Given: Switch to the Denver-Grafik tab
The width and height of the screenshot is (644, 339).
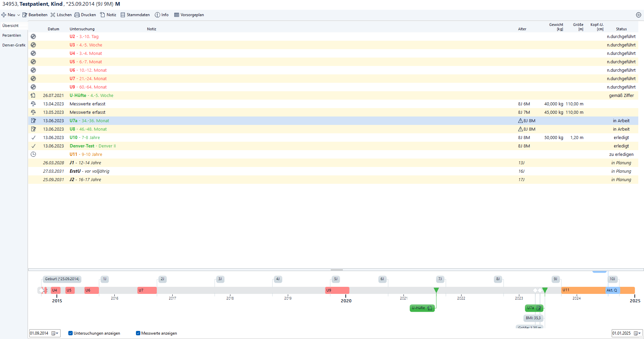Looking at the screenshot, I should (x=14, y=45).
